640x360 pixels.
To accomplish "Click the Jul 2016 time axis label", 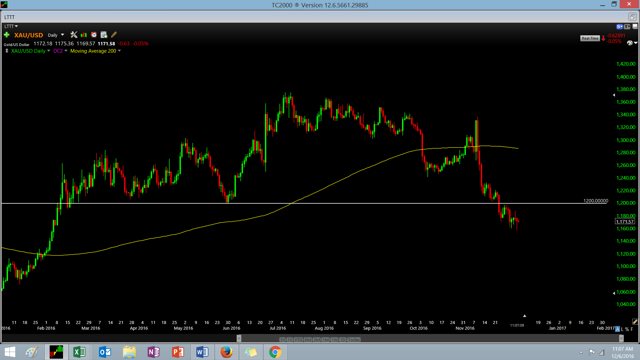I will [x=278, y=328].
